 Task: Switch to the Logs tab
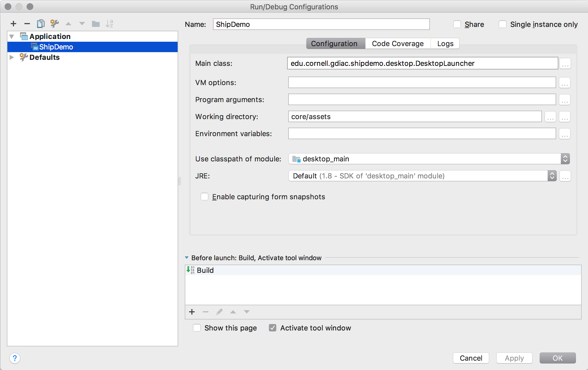[445, 44]
